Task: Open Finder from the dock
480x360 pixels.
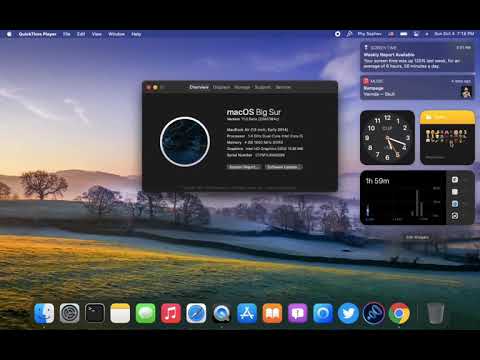Action: [44, 313]
